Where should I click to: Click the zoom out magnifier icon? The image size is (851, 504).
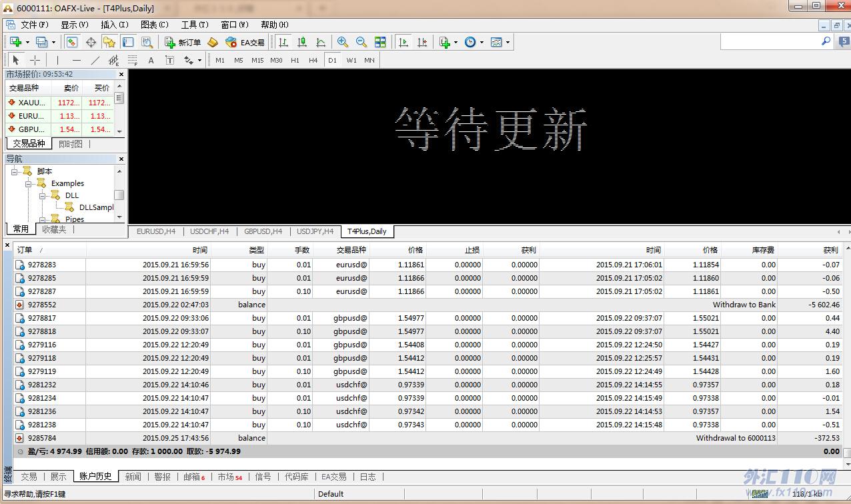[361, 42]
